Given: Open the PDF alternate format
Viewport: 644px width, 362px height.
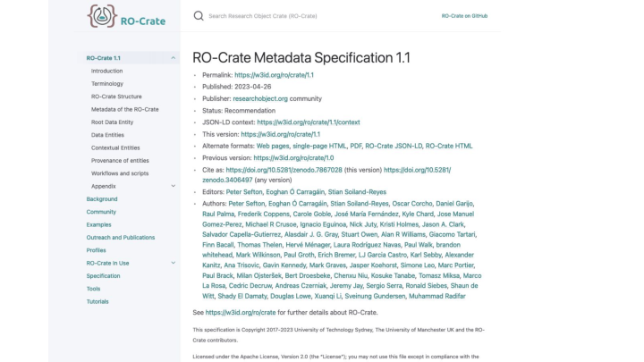Looking at the screenshot, I should pos(356,146).
